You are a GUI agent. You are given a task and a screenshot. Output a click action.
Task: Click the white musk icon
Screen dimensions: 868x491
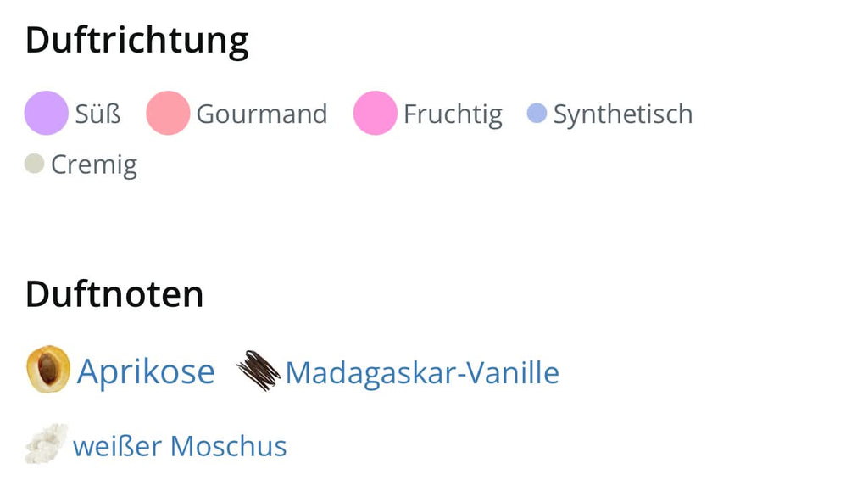(46, 444)
